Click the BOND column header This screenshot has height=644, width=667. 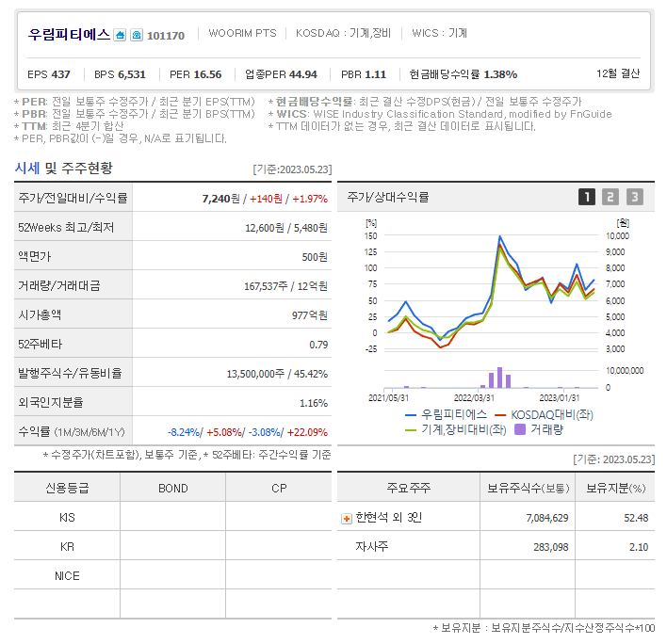[173, 489]
